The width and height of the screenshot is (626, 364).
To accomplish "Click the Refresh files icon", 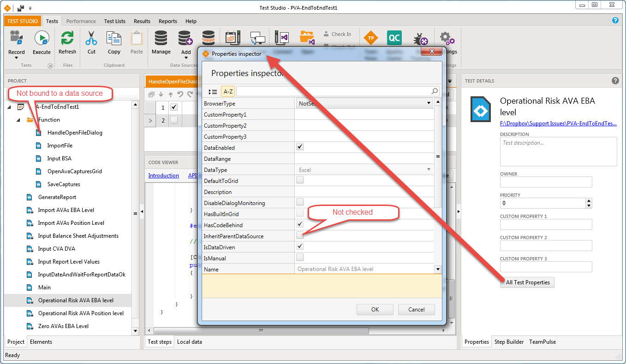I will [67, 38].
